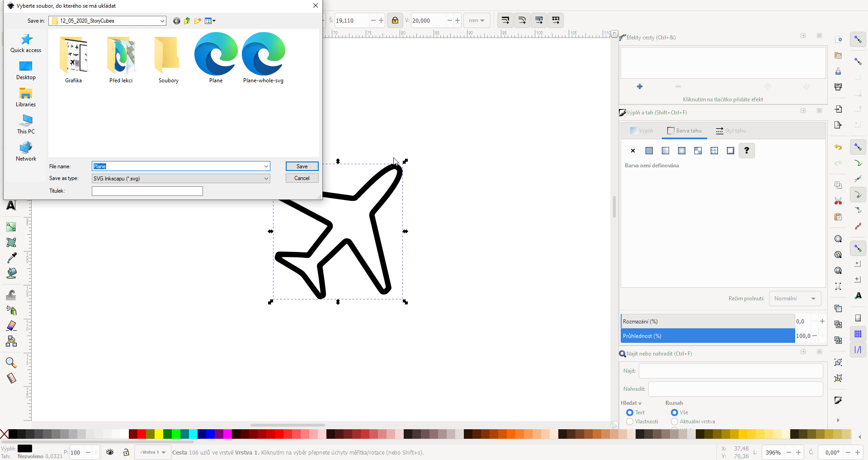This screenshot has height=460, width=868.
Task: Open the mm units dropdown
Action: pos(476,20)
